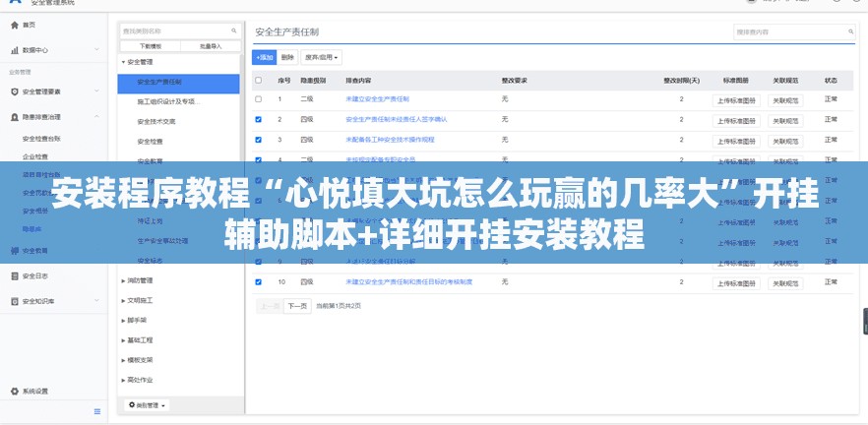The width and height of the screenshot is (868, 425).
Task: Uncheck the checkbox for row 3
Action: click(259, 140)
